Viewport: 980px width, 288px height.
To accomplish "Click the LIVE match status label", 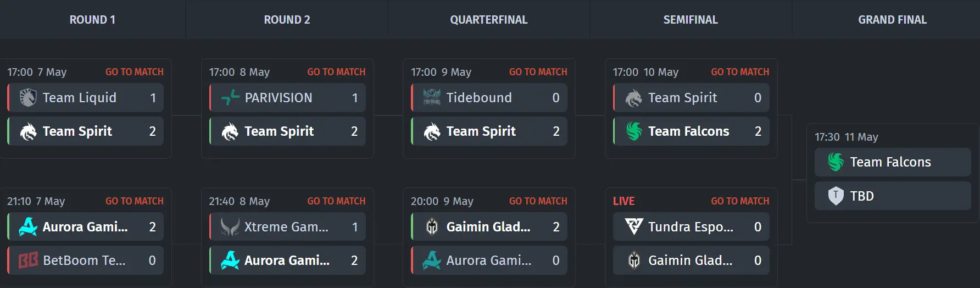I will (x=623, y=201).
